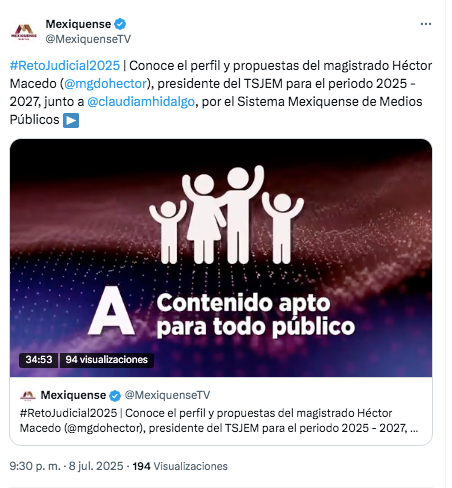452x488 pixels.
Task: Play the Contenido apto para todo público video
Action: coord(221,258)
